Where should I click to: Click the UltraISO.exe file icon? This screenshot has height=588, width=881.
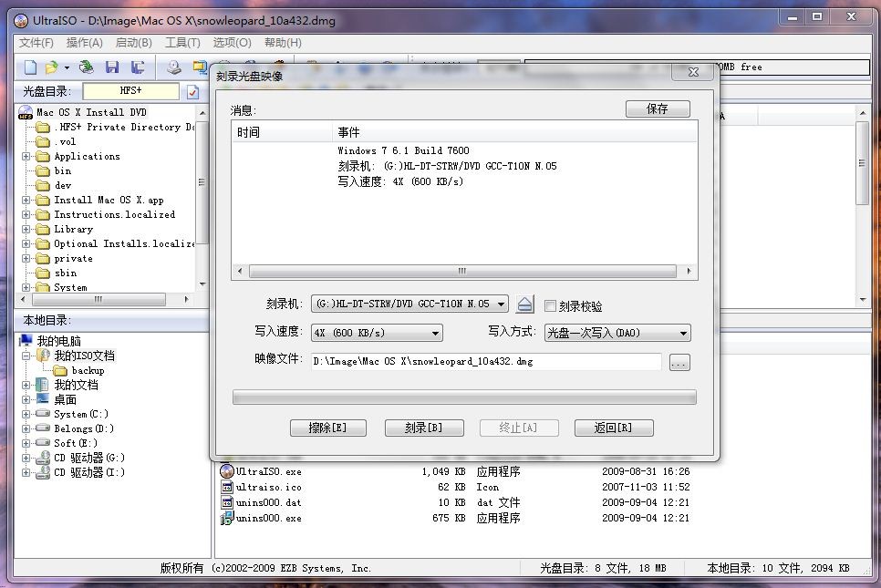click(x=227, y=471)
